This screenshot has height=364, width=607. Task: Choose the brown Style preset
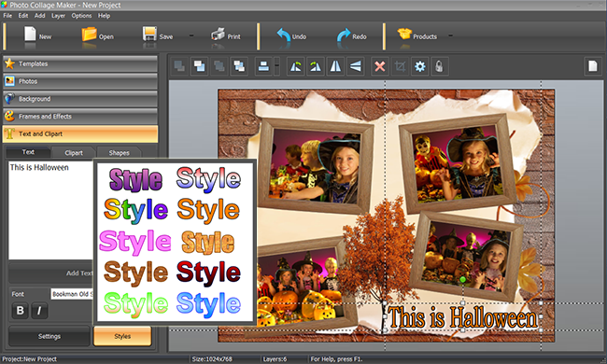tap(135, 273)
